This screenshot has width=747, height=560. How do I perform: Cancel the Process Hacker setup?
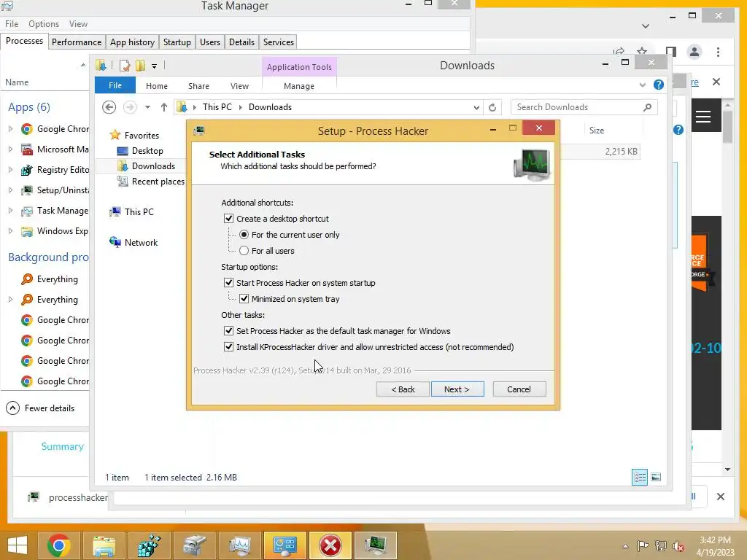point(519,389)
